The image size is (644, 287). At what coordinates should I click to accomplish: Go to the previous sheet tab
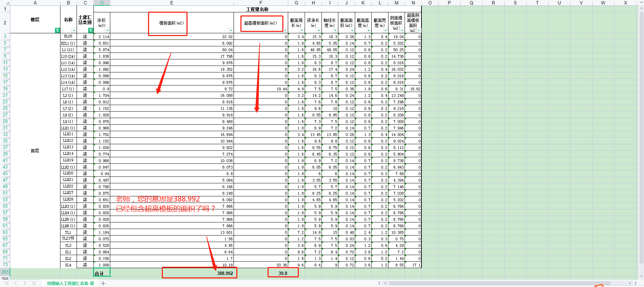pos(16,283)
